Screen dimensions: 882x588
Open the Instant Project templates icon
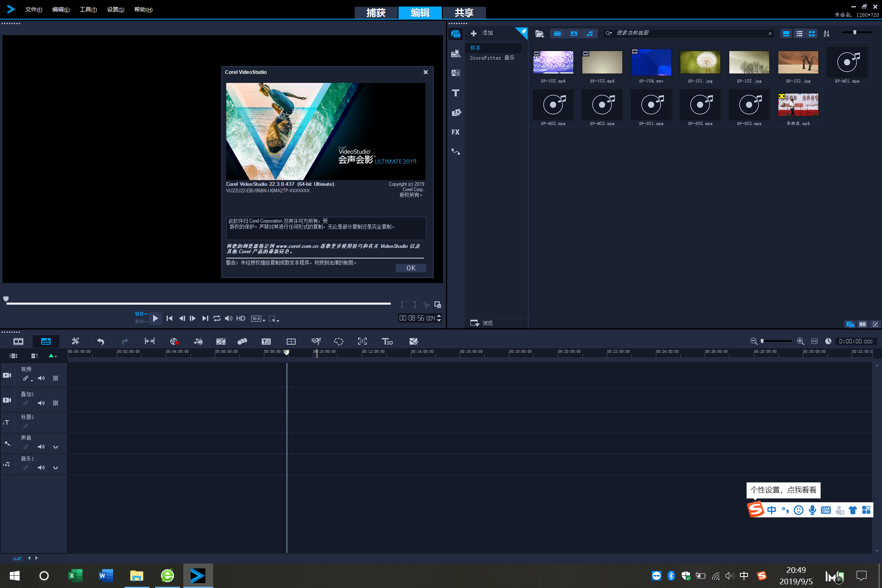pos(456,53)
